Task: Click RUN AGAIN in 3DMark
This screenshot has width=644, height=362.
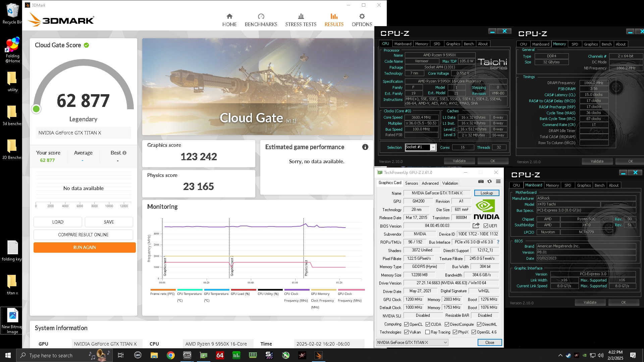Action: click(x=85, y=247)
